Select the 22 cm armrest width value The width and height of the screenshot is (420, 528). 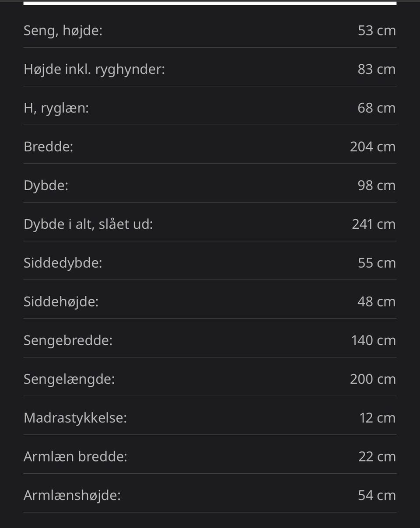[x=377, y=456]
